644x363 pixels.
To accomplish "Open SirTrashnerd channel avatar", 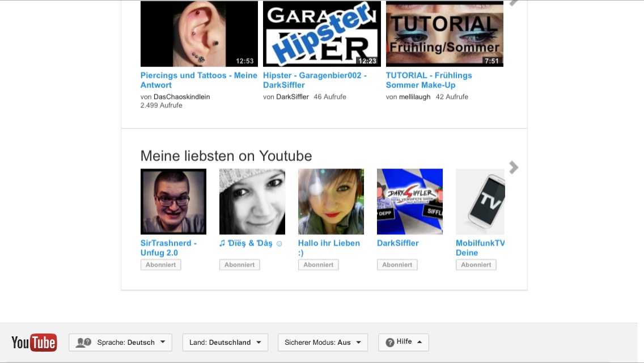I will 173,201.
